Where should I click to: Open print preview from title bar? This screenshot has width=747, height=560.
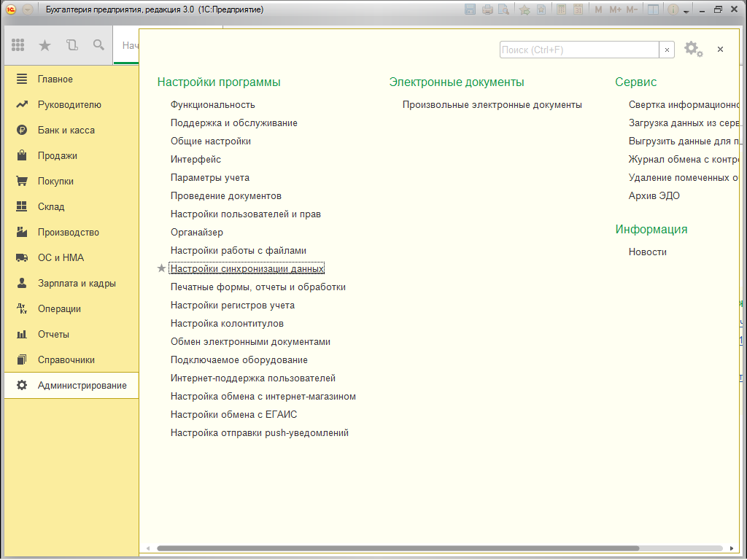click(x=503, y=9)
